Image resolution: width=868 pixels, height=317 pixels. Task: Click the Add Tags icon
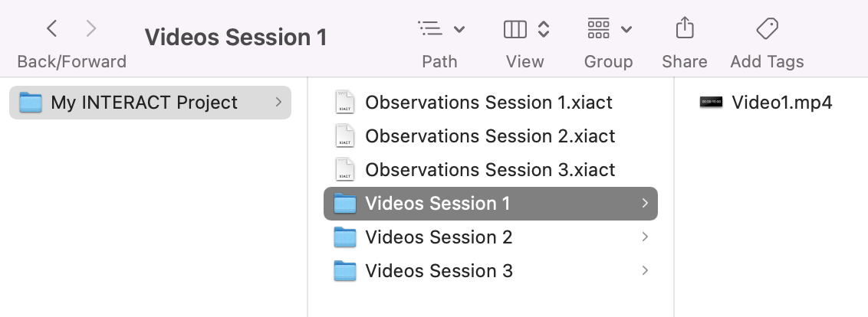(x=768, y=28)
